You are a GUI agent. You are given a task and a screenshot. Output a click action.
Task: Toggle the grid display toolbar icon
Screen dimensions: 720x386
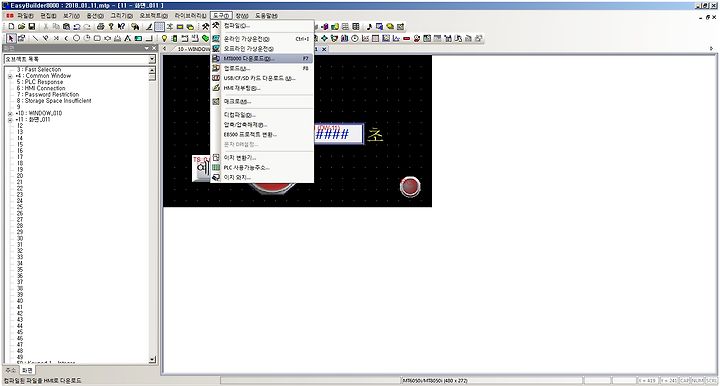coord(159,27)
